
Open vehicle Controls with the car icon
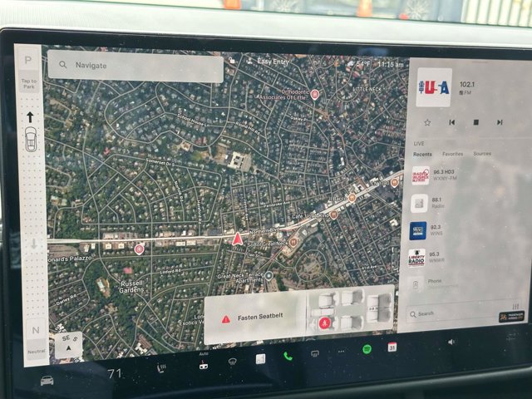[47, 381]
